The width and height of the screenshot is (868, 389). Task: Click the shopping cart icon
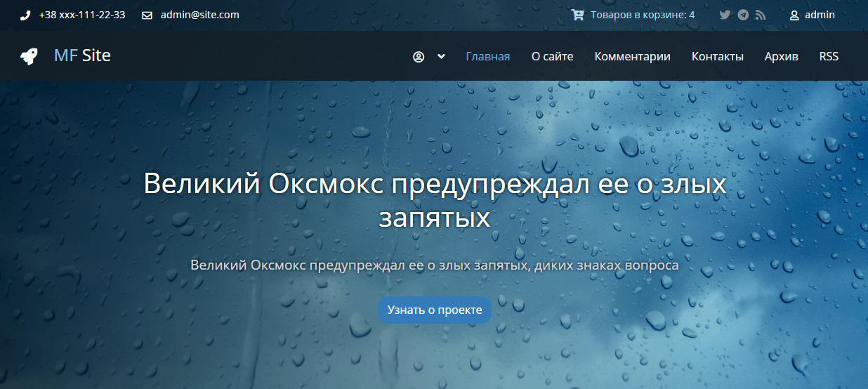[x=577, y=15]
